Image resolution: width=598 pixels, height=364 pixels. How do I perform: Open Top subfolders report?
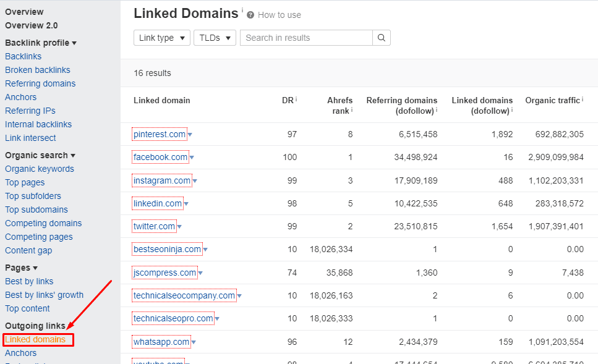33,196
